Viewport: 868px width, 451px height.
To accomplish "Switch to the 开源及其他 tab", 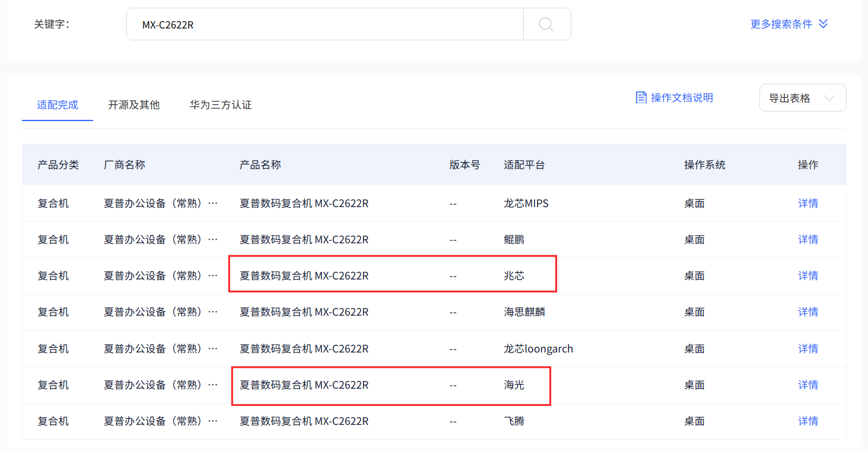I will click(x=134, y=105).
